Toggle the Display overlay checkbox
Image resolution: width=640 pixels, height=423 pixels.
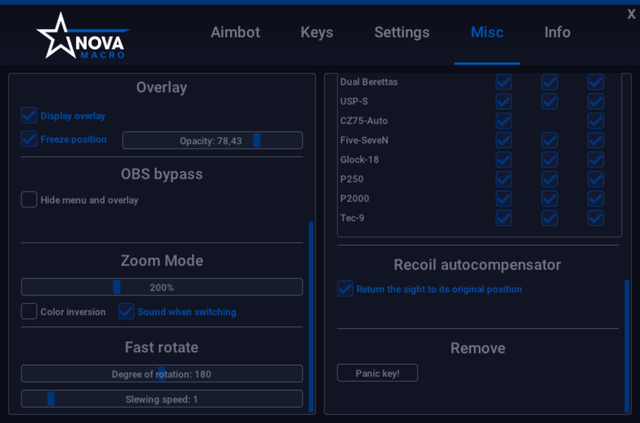29,116
